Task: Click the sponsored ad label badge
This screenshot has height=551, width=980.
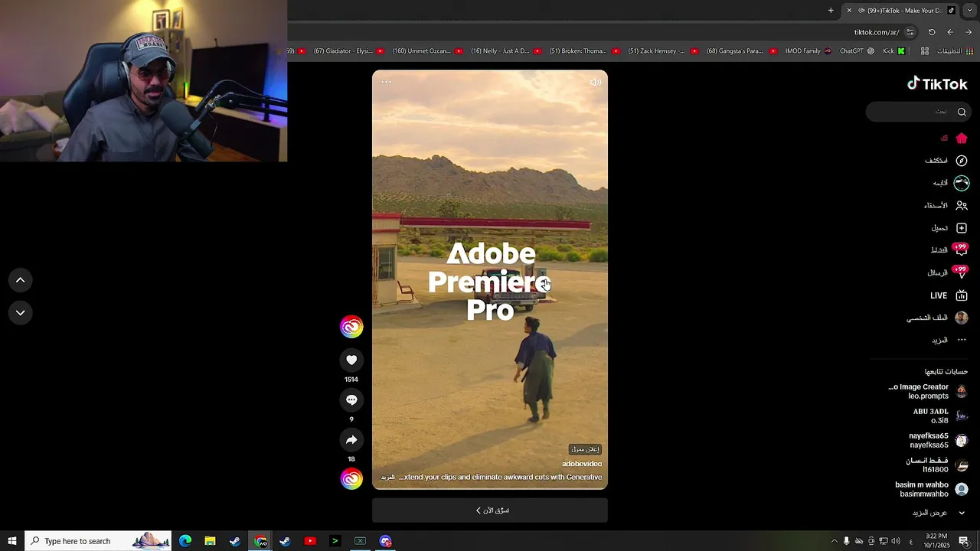Action: click(585, 449)
